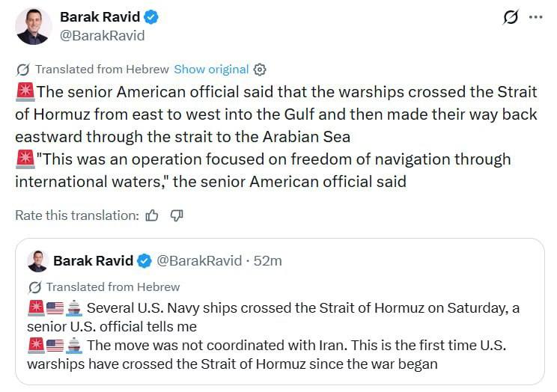Open the Barak Ravid display name link
This screenshot has width=557, height=392.
(x=100, y=18)
